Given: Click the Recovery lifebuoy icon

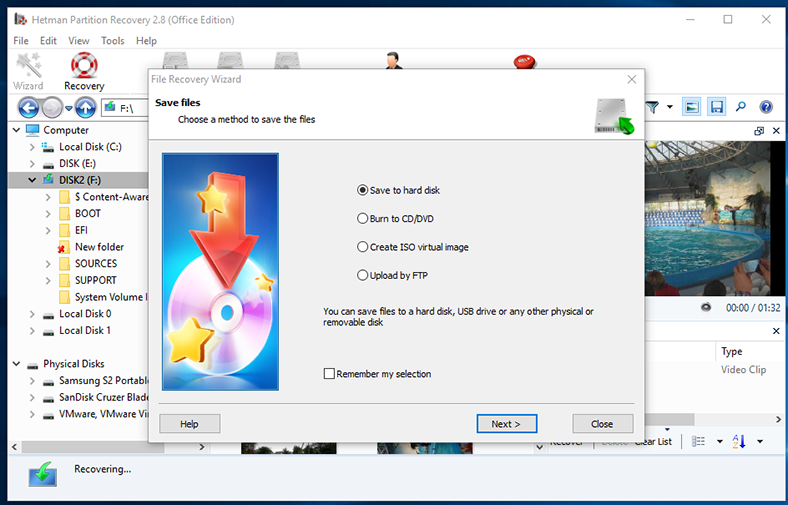Looking at the screenshot, I should pyautogui.click(x=84, y=66).
